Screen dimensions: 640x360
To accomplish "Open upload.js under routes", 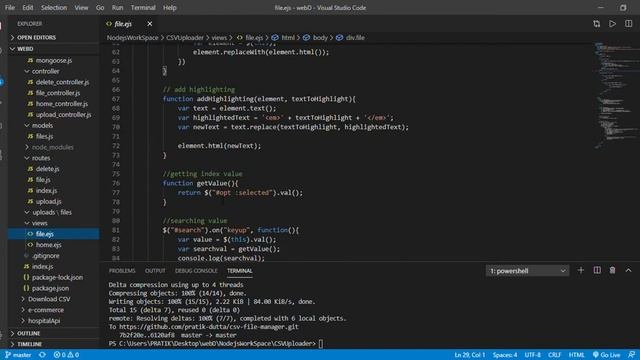I will click(x=48, y=202).
